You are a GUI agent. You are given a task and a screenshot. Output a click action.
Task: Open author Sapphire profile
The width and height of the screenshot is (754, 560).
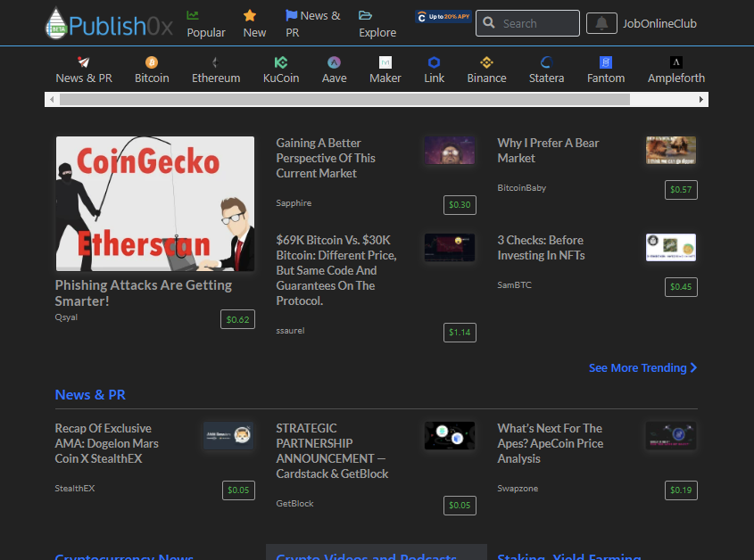294,202
